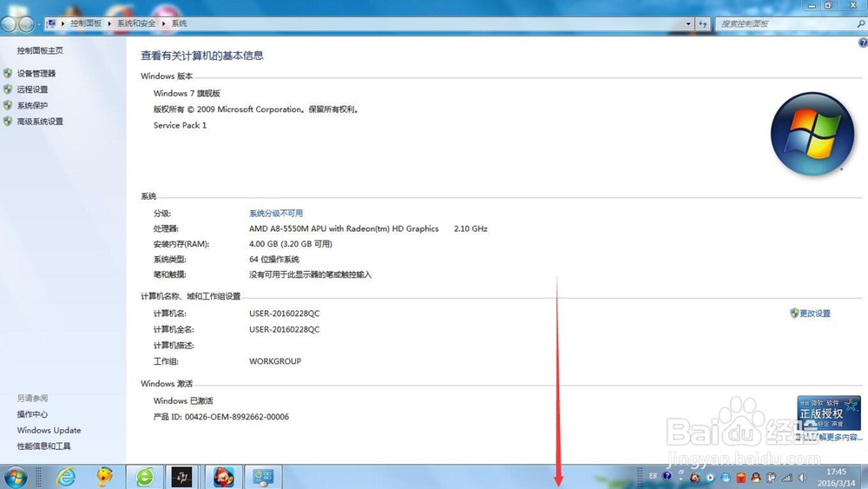The width and height of the screenshot is (868, 489).
Task: Click the refresh button in address bar
Action: tap(703, 23)
